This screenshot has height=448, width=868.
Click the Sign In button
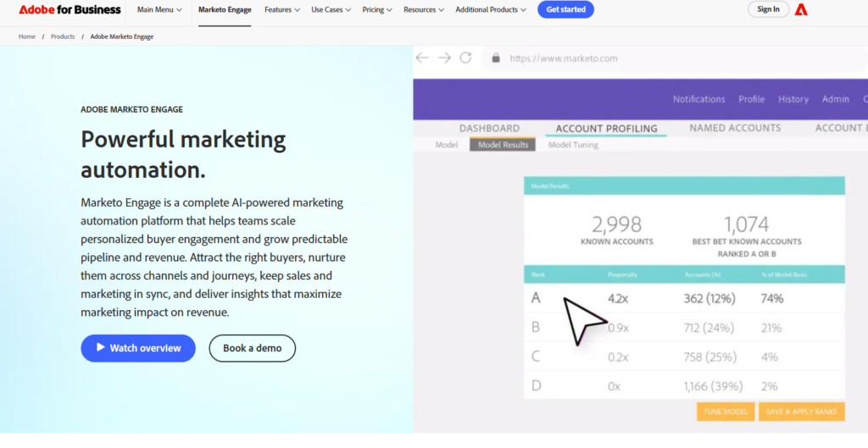(x=768, y=9)
